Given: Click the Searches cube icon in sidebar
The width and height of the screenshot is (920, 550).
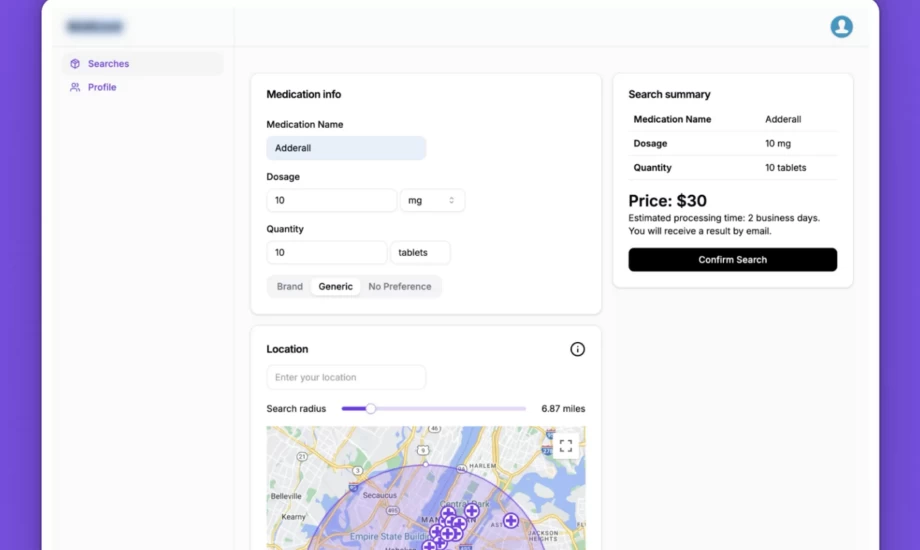Looking at the screenshot, I should point(75,63).
